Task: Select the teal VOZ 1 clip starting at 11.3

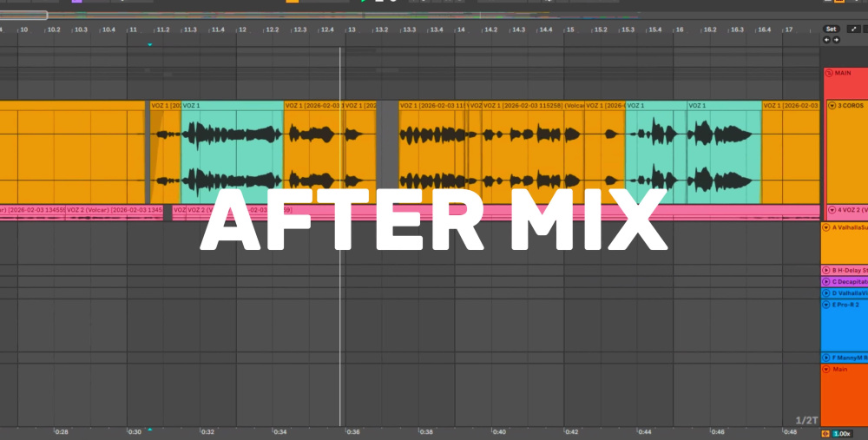Action: tap(233, 152)
